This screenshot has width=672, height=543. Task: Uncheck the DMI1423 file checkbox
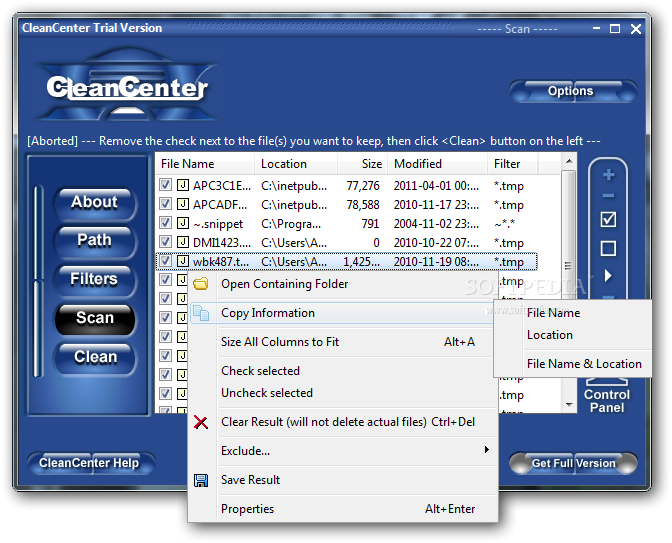(165, 242)
